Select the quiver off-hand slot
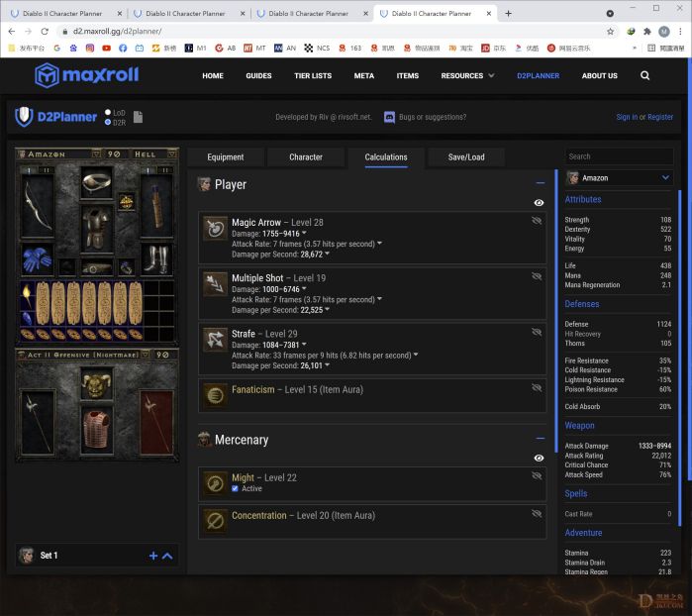The height and width of the screenshot is (616, 692). (156, 206)
